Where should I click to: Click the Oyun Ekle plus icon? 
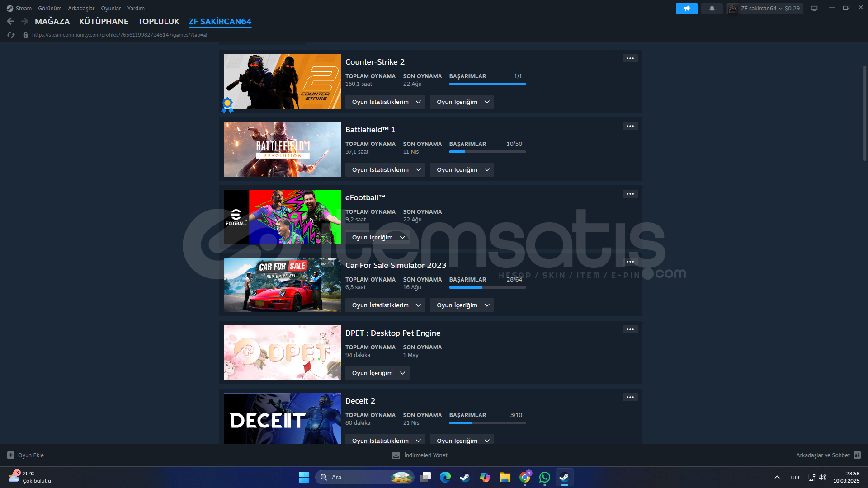pyautogui.click(x=11, y=455)
